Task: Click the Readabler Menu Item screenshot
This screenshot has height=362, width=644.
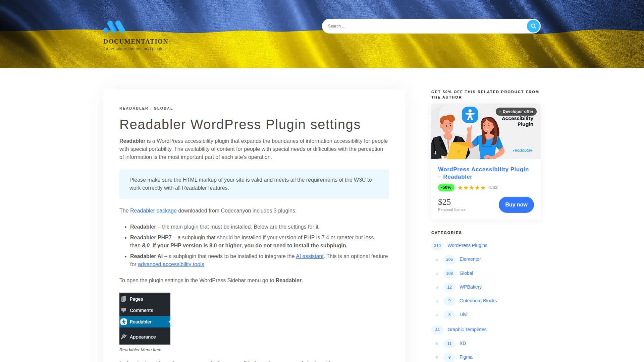Action: [x=145, y=318]
